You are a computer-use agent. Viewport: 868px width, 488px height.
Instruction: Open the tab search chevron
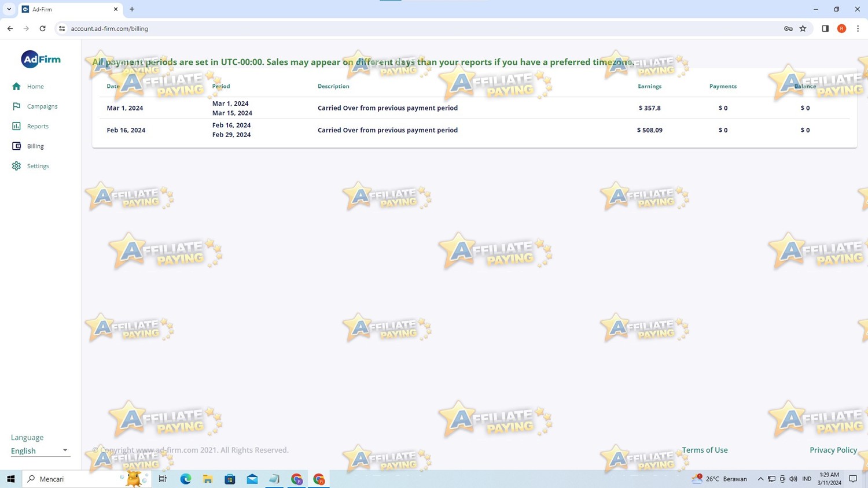[9, 9]
